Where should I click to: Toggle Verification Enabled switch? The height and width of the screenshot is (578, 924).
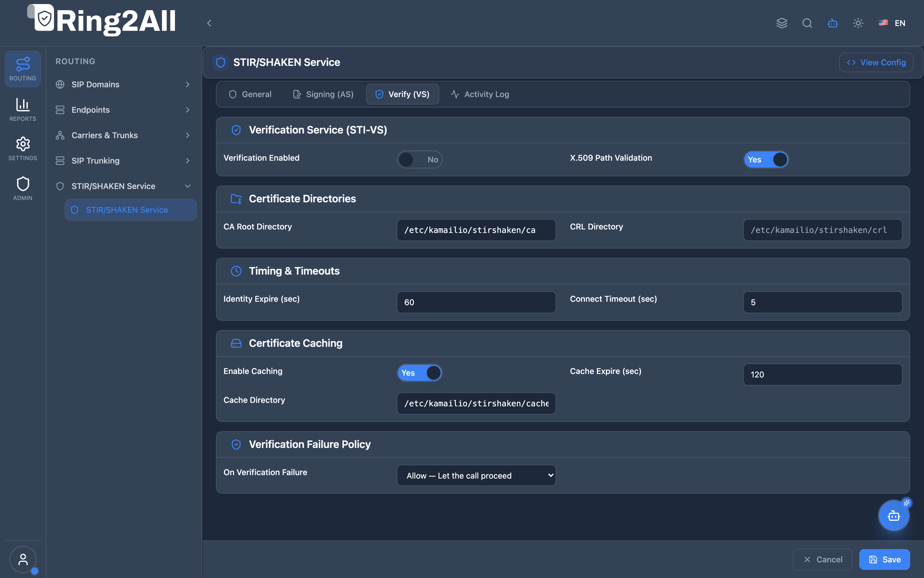420,160
